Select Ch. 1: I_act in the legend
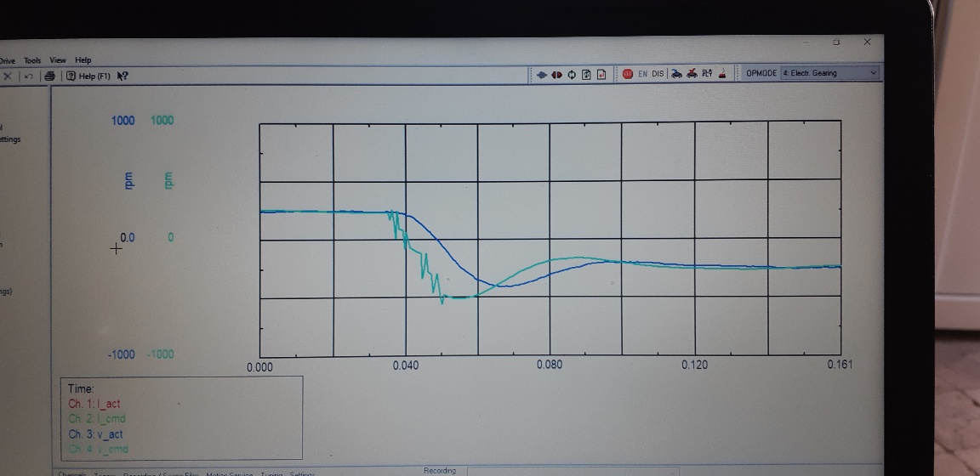The height and width of the screenshot is (476, 980). (x=94, y=404)
